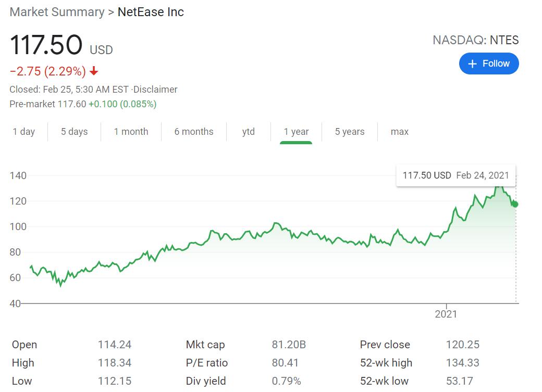This screenshot has height=392, width=542.
Task: Click the plus icon in Follow button
Action: [473, 64]
